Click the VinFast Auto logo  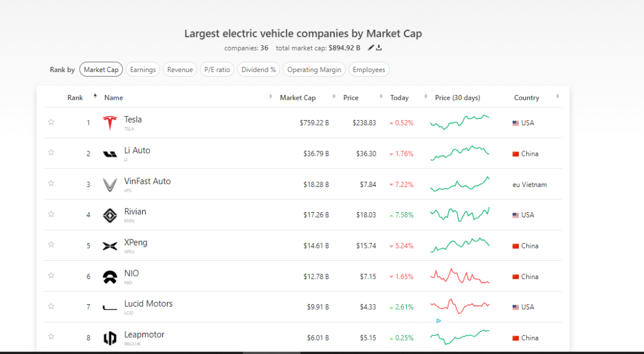110,185
